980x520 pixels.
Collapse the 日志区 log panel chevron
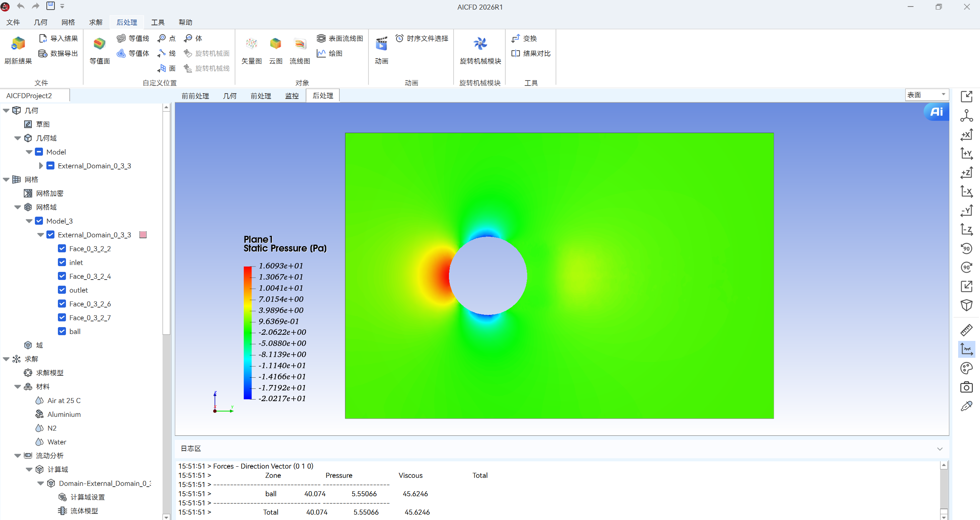coord(940,449)
